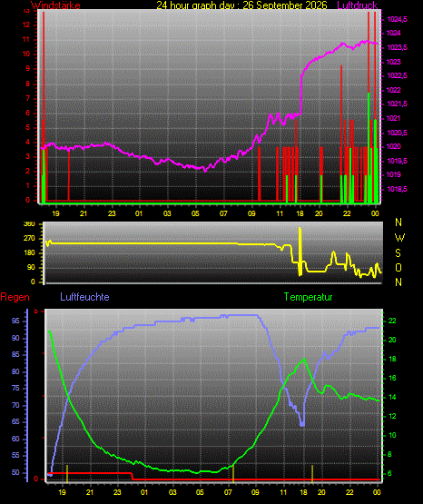Screen dimensions: 423x504
Task: Click the 22 temperature axis value
Action: (x=392, y=321)
